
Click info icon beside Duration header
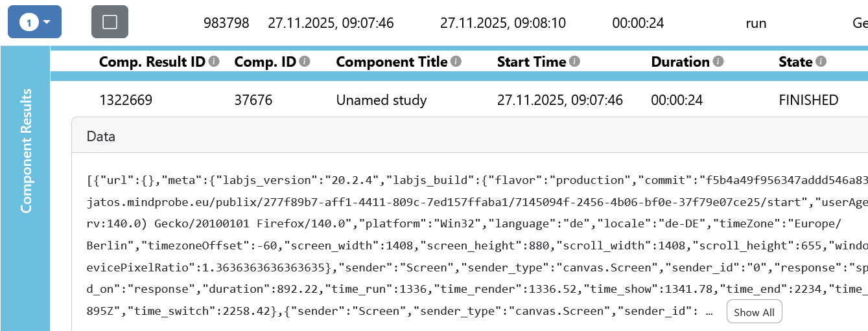tap(718, 62)
